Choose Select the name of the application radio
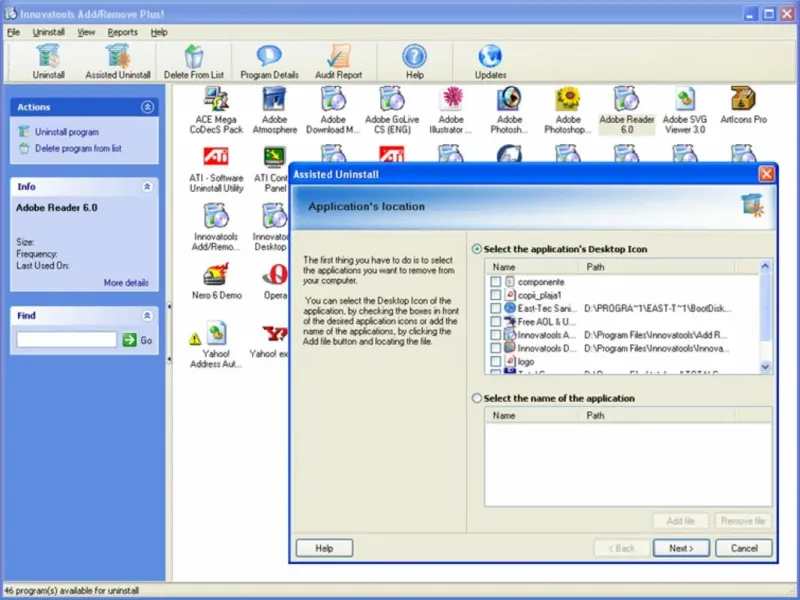Screen dimensions: 800x600 477,398
